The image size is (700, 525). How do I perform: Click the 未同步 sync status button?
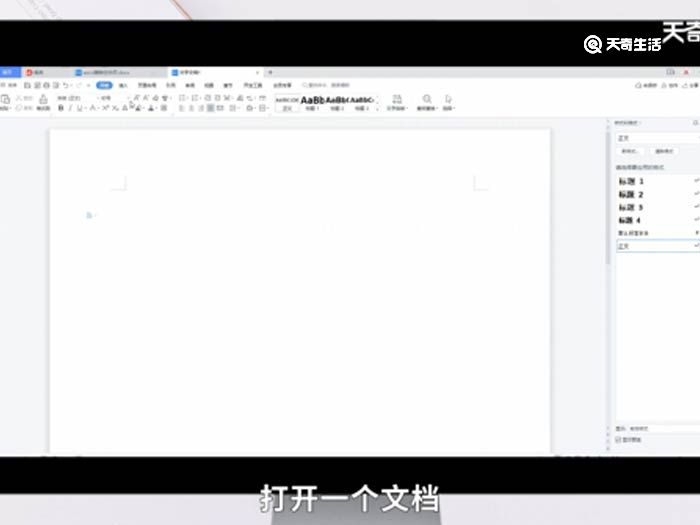coord(646,85)
